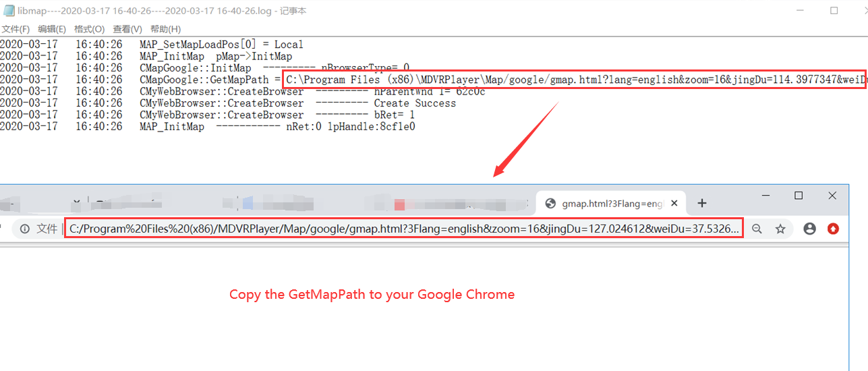Image resolution: width=868 pixels, height=371 pixels.
Task: Open the 查看(V) menu in Notepad
Action: [127, 29]
